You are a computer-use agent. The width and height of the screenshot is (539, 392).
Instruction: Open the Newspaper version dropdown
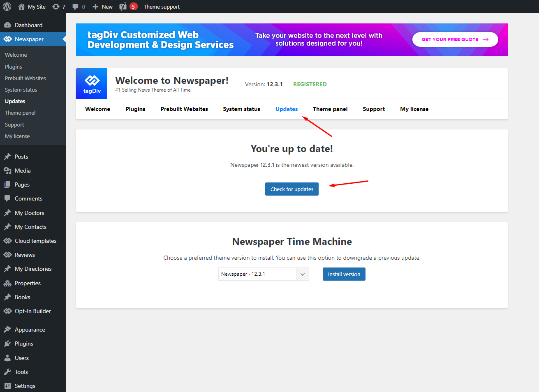pos(264,274)
